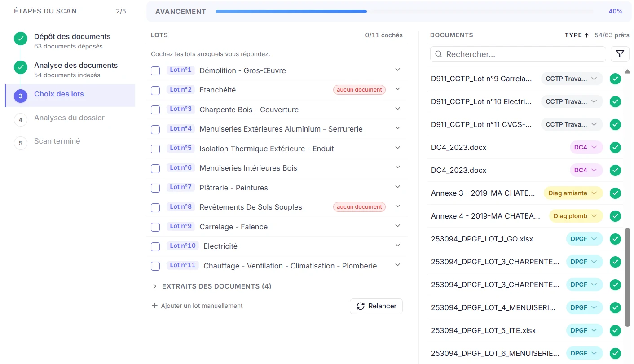Click green check beside Annexe 4 document
This screenshot has width=634, height=364.
[x=615, y=216]
